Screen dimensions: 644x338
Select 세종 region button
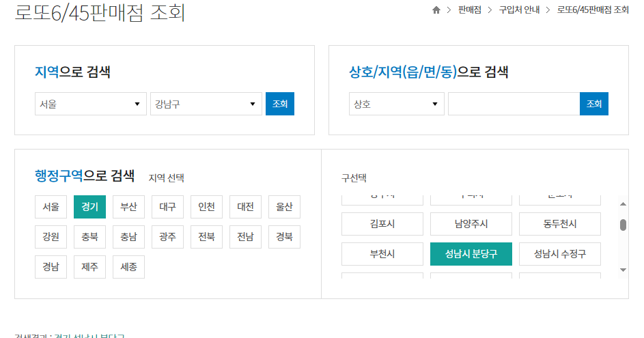pyautogui.click(x=128, y=267)
